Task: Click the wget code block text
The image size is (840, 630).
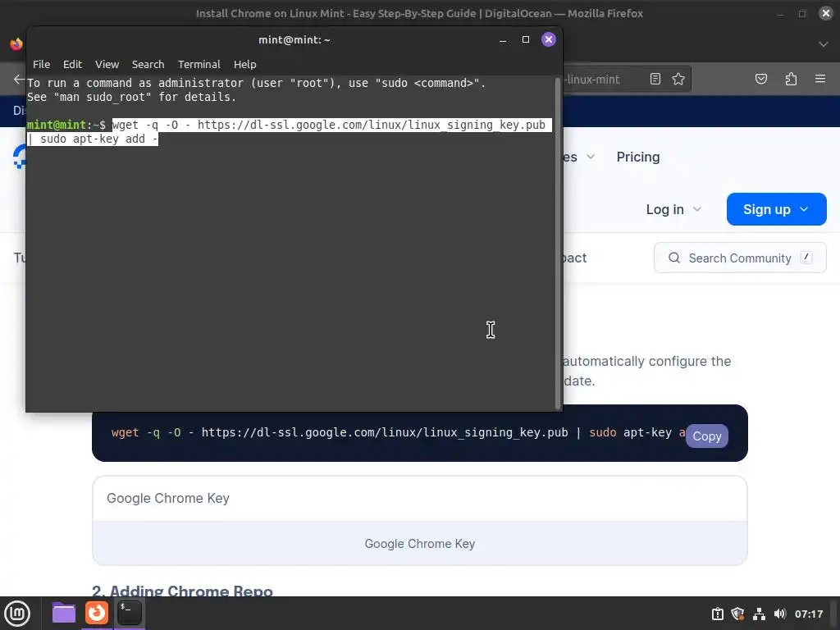Action: coord(398,433)
